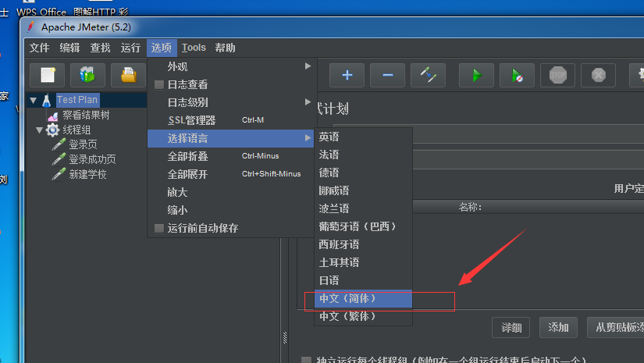This screenshot has height=363, width=644.
Task: Click the 详细 button
Action: tap(511, 327)
